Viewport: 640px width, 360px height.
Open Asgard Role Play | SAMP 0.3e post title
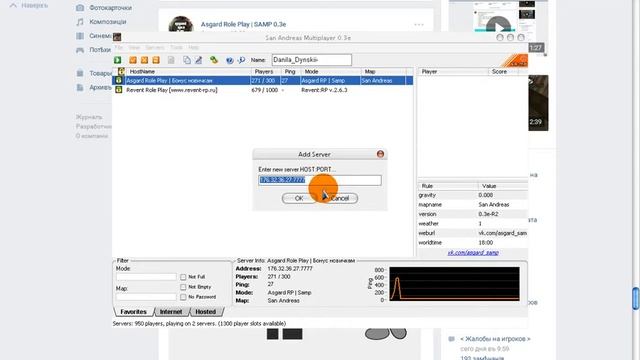point(243,24)
